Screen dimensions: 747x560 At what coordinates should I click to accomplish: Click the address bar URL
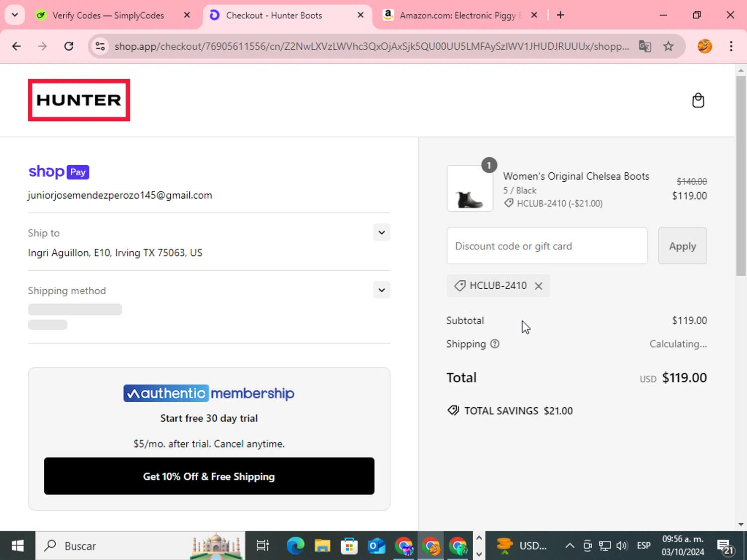click(372, 46)
